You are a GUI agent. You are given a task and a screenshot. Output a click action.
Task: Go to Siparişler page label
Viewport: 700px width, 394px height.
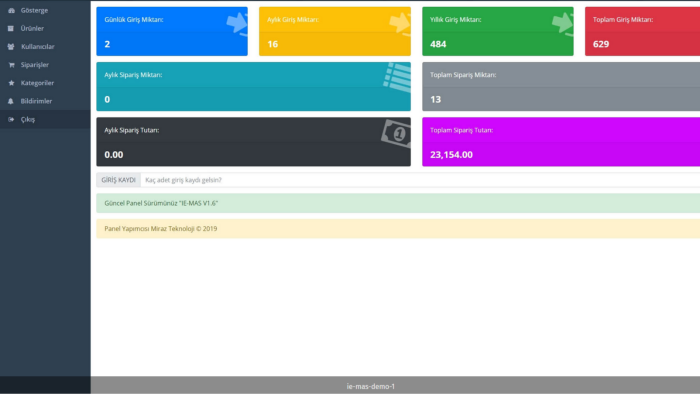(34, 65)
